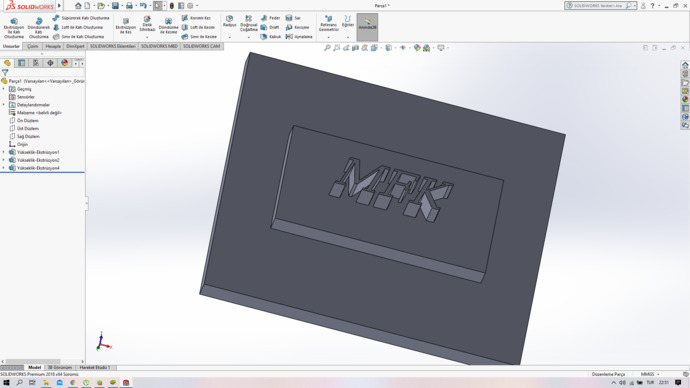Switch to the Unsurlar tab

[11, 46]
